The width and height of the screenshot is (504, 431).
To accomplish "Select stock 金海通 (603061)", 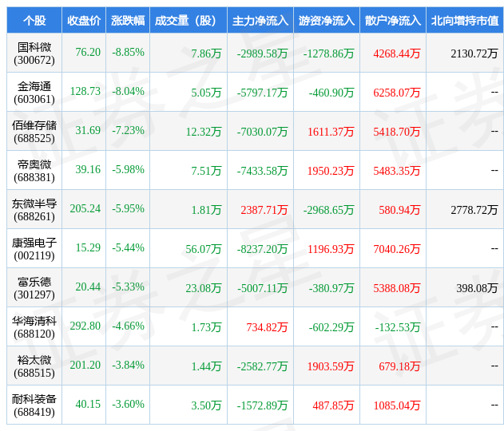I will [34, 93].
